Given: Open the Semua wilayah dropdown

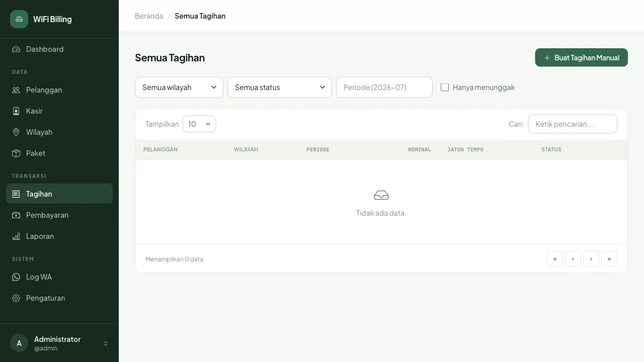Looking at the screenshot, I should coord(179,87).
